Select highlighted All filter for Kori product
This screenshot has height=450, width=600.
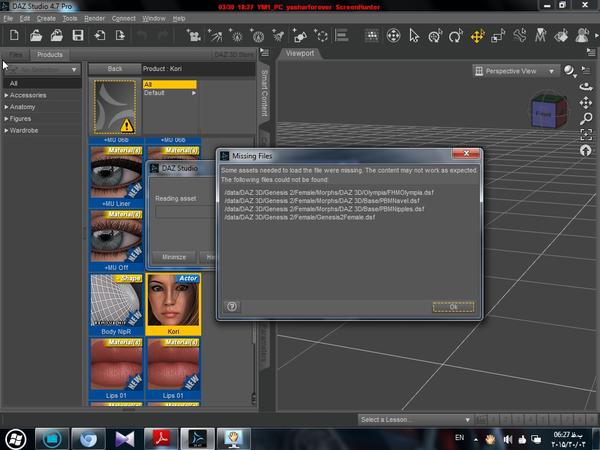coord(170,85)
